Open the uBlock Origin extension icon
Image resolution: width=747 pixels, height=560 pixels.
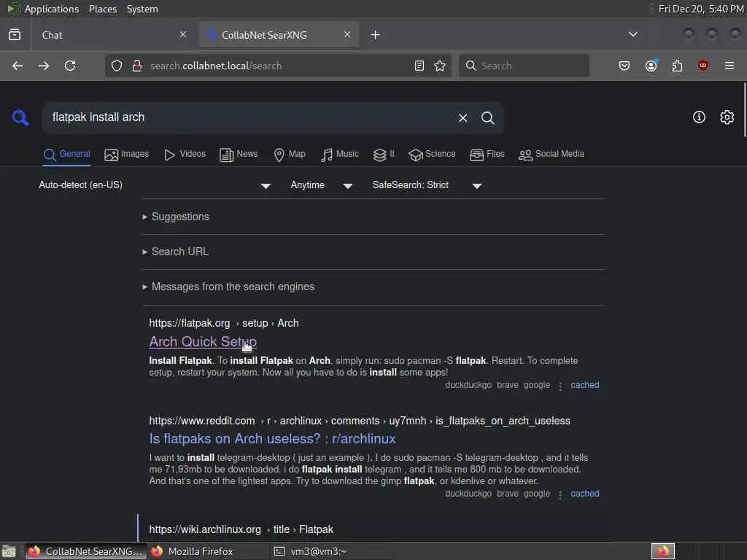point(703,66)
